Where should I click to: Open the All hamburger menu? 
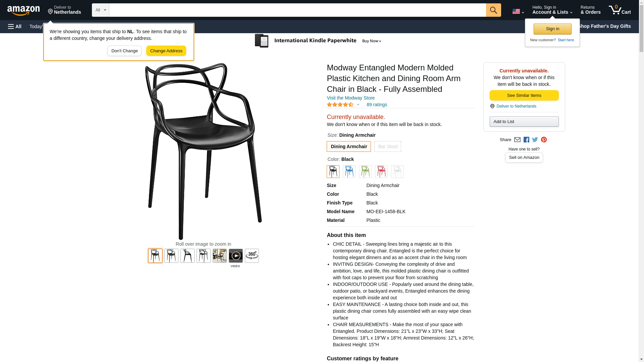point(15,26)
